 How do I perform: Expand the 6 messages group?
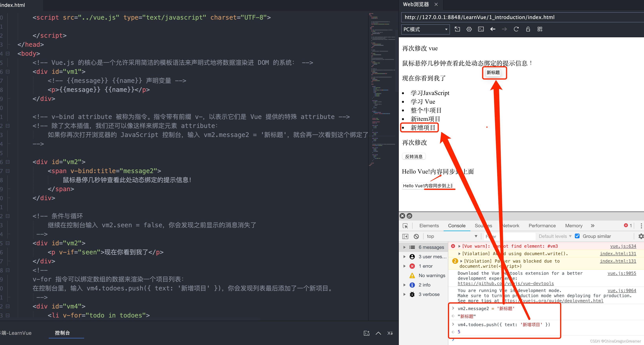point(405,247)
